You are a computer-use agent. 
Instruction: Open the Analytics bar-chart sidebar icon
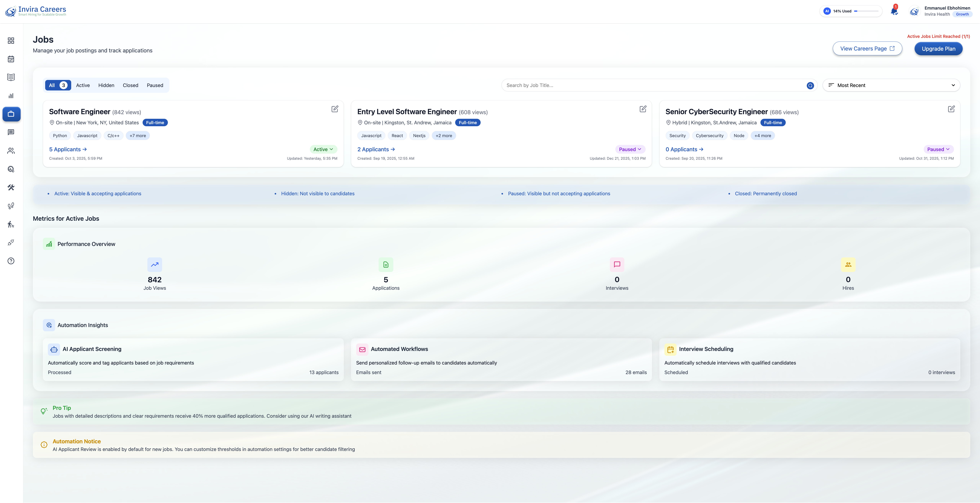tap(11, 95)
